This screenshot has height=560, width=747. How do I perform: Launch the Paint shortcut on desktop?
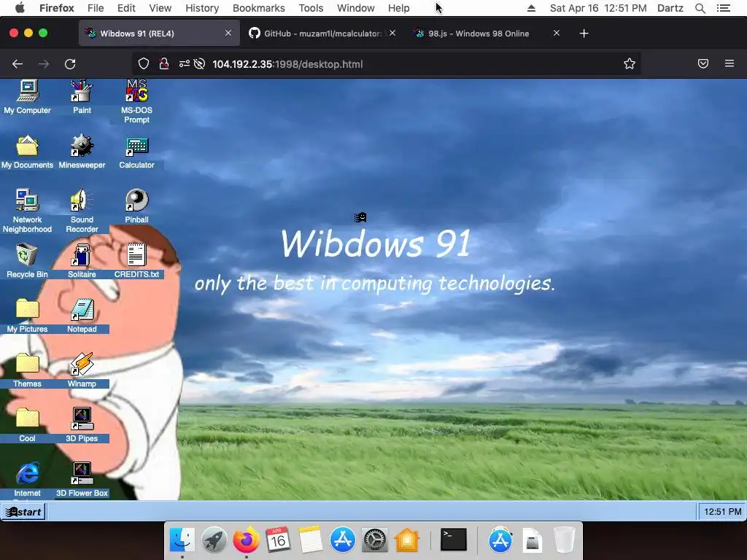pos(82,97)
